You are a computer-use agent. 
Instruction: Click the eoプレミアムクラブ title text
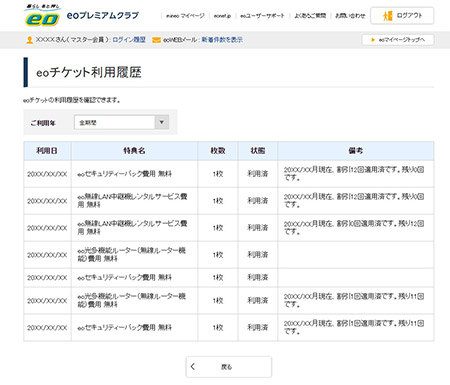click(x=103, y=15)
